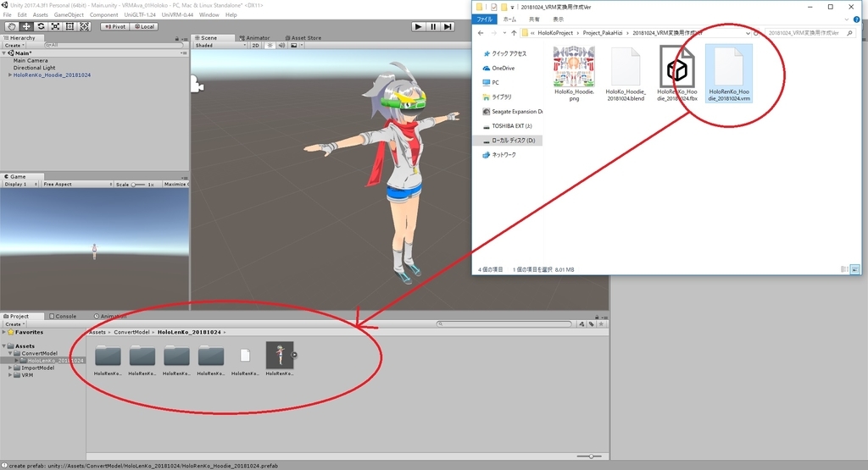Open the Window menu in Unity
868x470 pixels.
click(209, 15)
